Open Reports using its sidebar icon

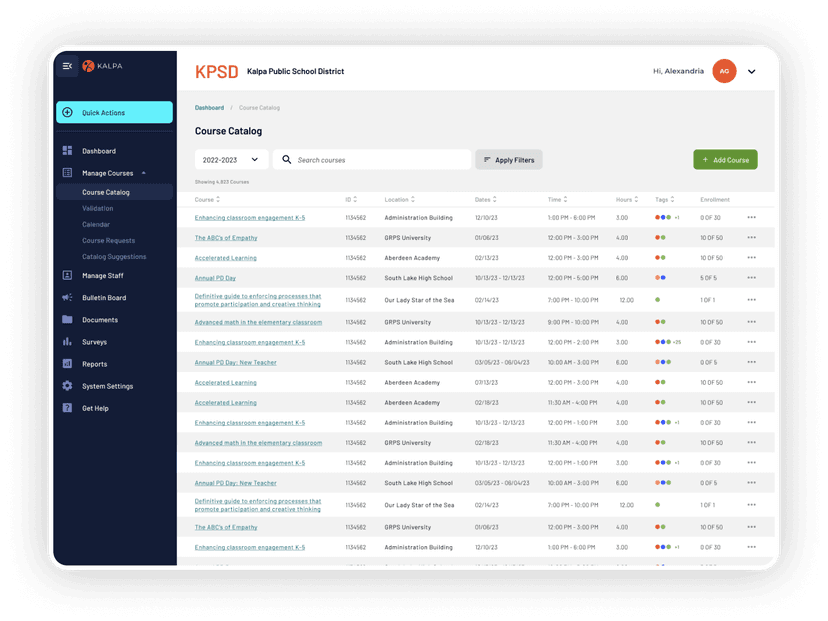[67, 361]
